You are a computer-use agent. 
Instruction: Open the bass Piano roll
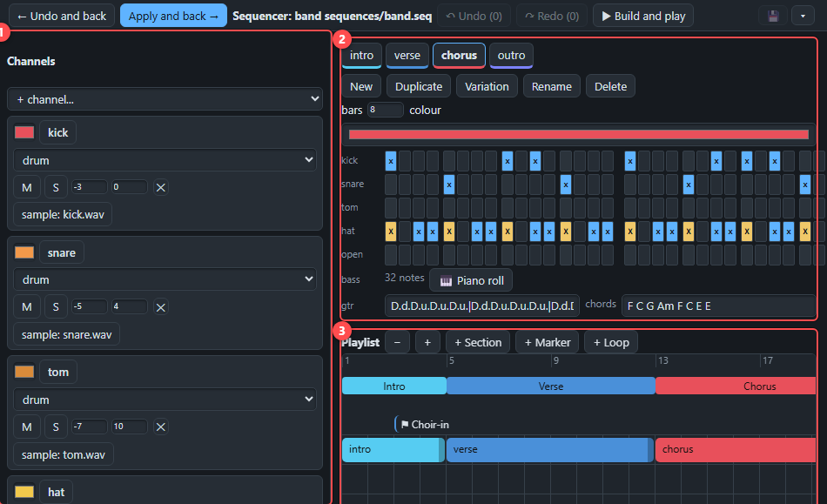(x=471, y=280)
